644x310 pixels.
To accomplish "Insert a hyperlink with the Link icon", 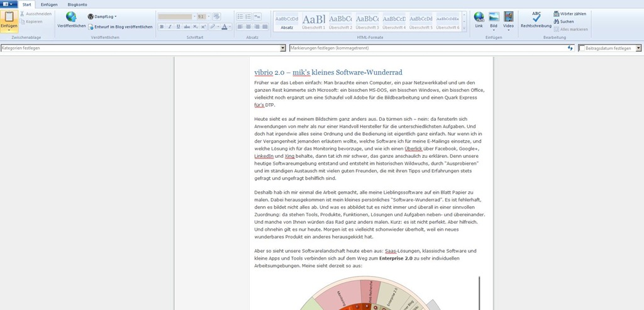I will coord(479,18).
